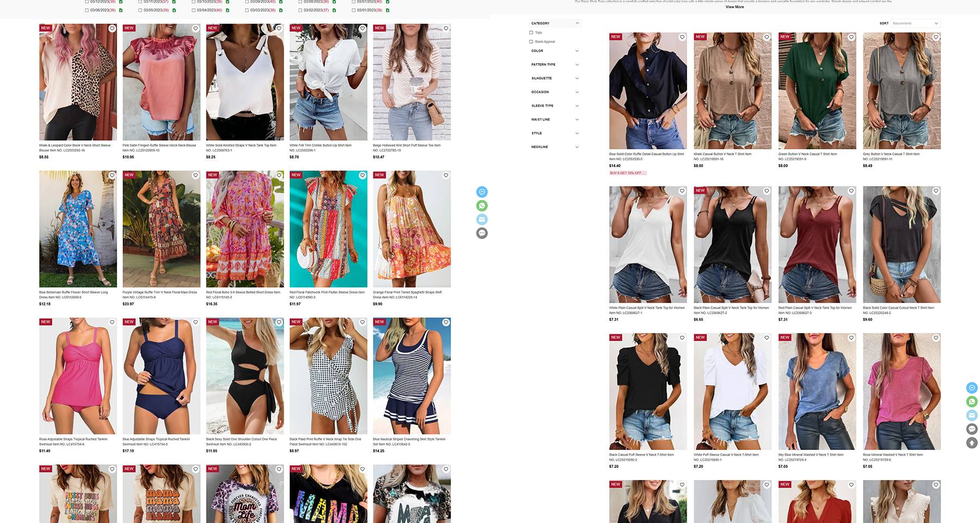Expand the Neckline filter
Viewport: 980px width, 523px height.
click(577, 147)
